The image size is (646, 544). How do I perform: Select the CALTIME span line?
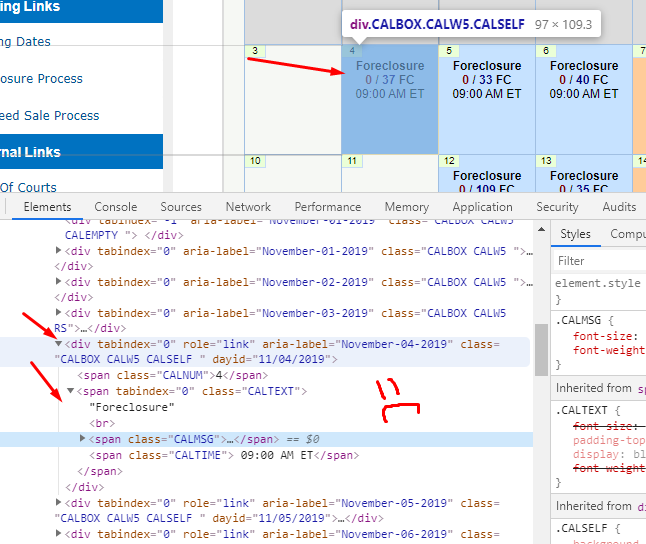coord(224,455)
